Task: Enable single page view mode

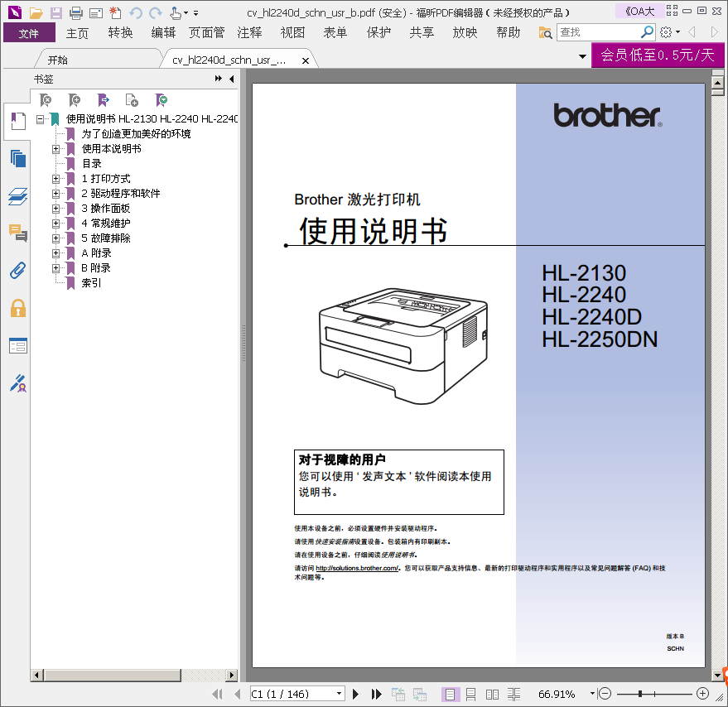Action: [x=450, y=694]
